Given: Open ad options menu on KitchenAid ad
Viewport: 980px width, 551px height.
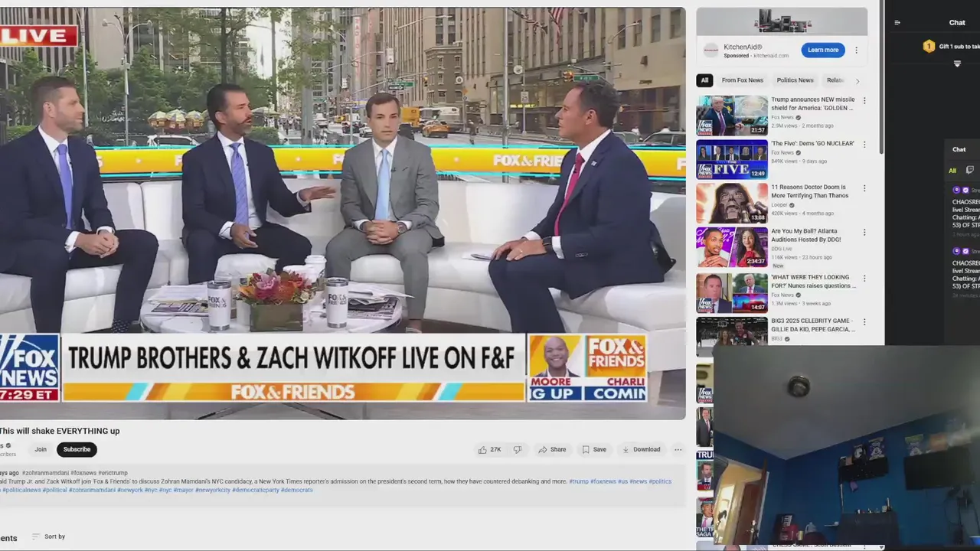Looking at the screenshot, I should pos(856,51).
